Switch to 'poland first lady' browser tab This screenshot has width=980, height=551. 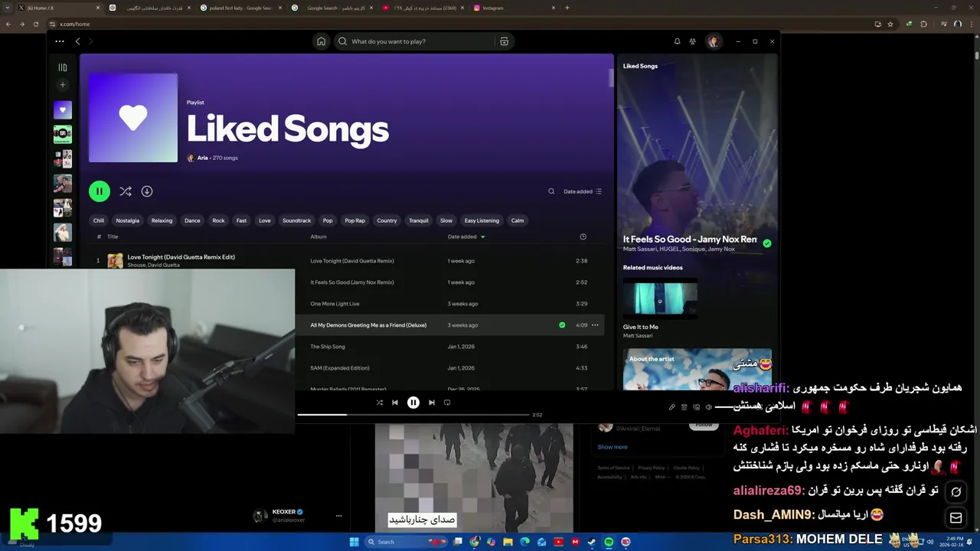pos(242,8)
